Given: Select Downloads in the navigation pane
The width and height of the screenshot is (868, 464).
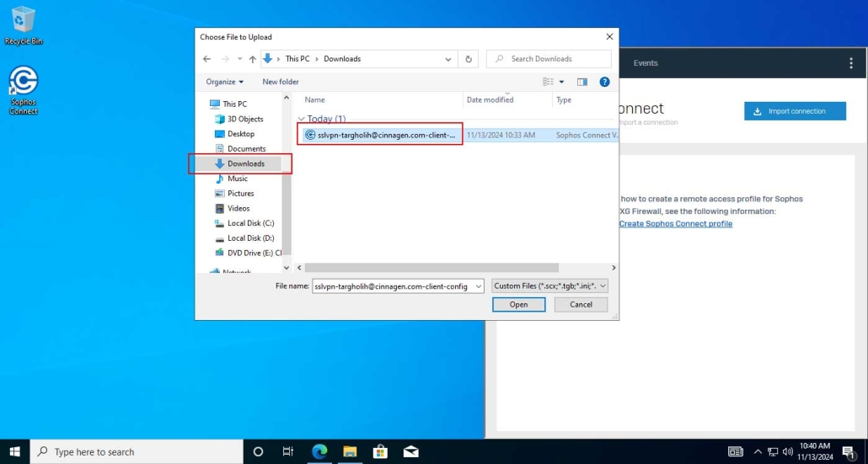Looking at the screenshot, I should coord(246,163).
